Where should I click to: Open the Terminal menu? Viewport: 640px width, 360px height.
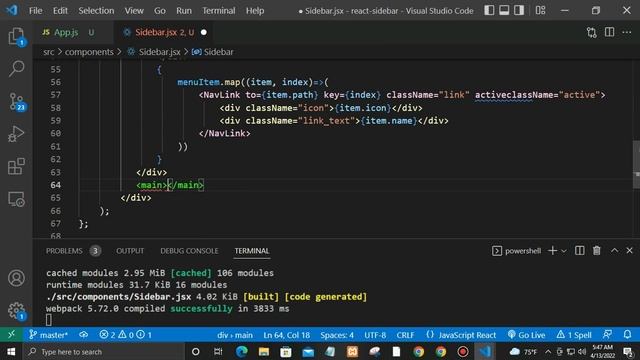click(x=219, y=11)
